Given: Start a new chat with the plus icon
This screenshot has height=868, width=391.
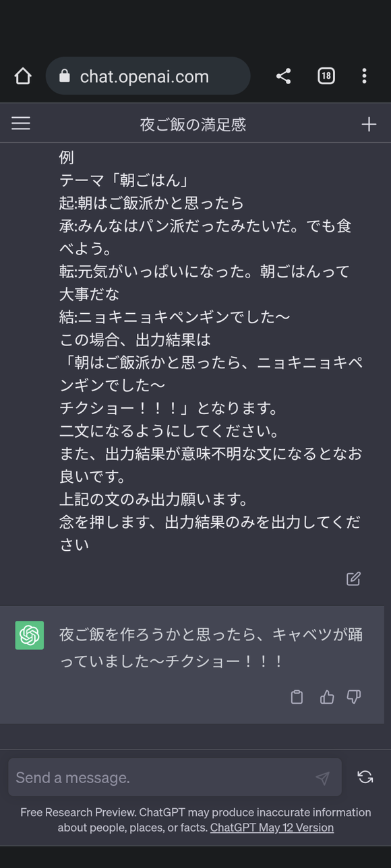Looking at the screenshot, I should pyautogui.click(x=369, y=123).
